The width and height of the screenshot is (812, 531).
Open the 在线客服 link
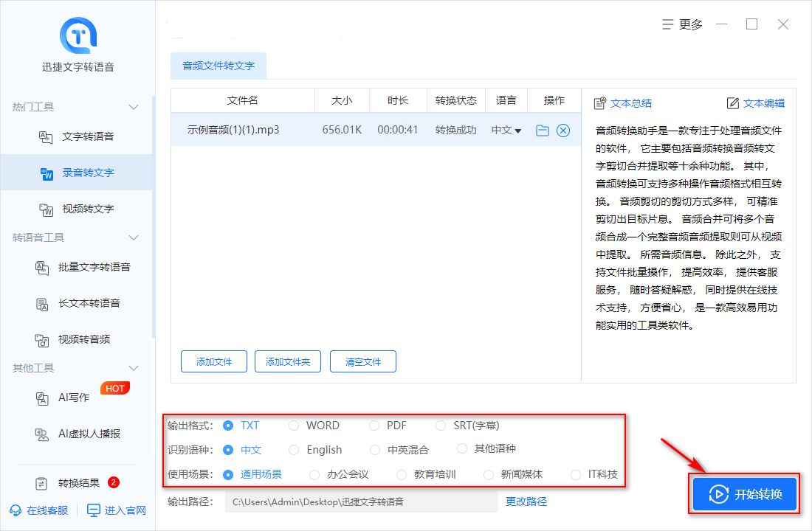tap(47, 510)
